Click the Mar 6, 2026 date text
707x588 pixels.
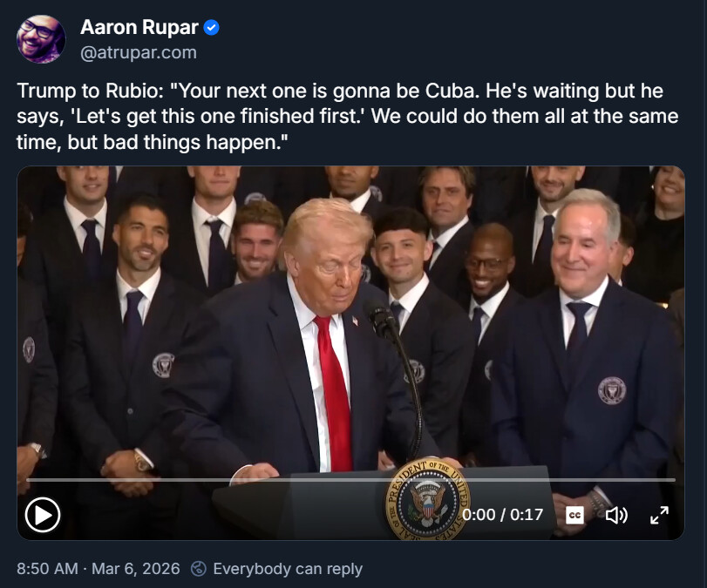tap(136, 569)
